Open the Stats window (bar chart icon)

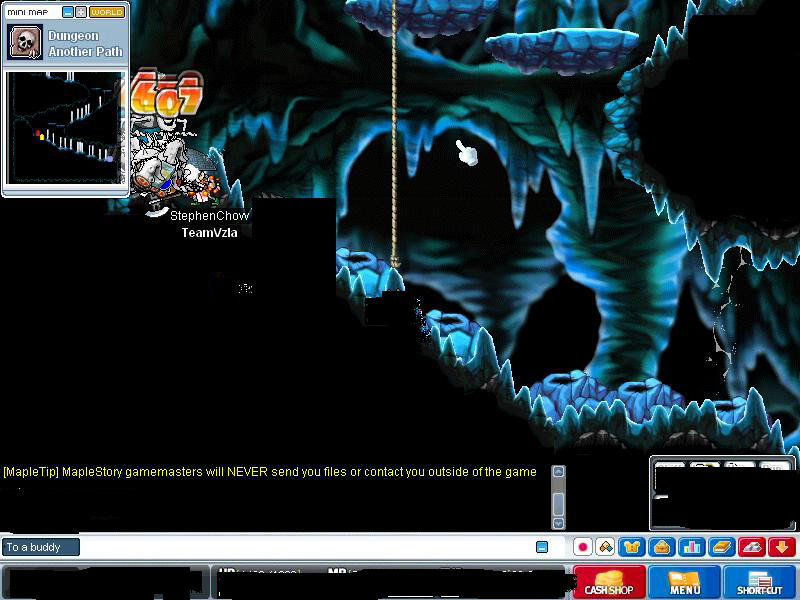click(x=692, y=547)
